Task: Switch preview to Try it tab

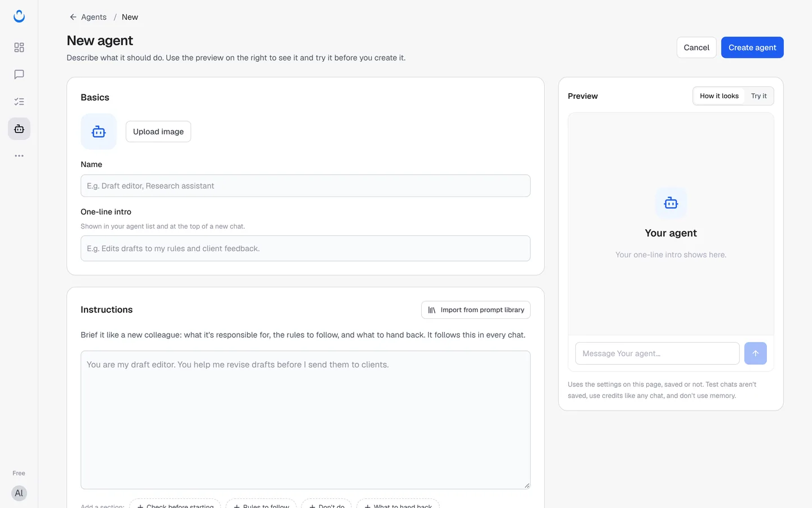Action: point(759,96)
